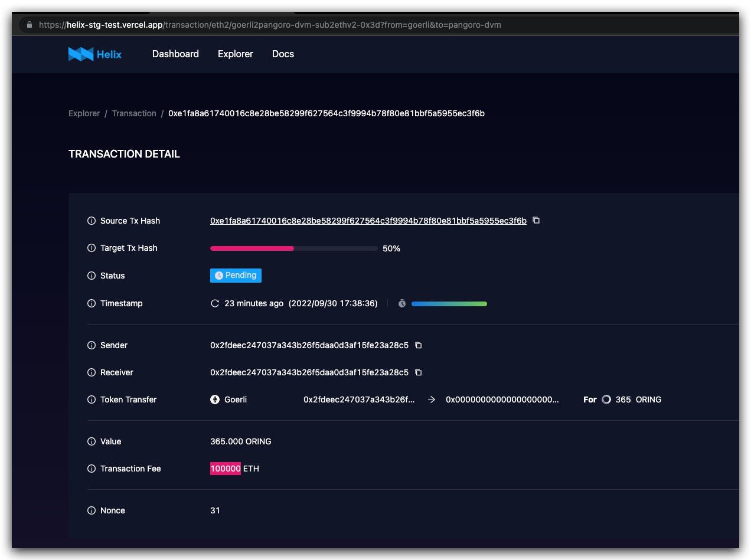The height and width of the screenshot is (560, 751).
Task: Open the underlined Source Tx Hash link
Action: pos(368,220)
